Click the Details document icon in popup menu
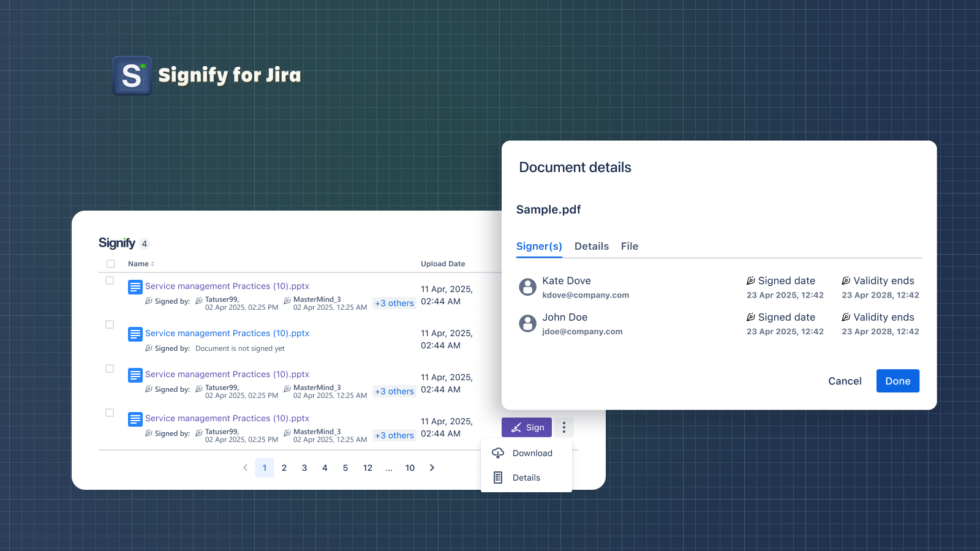980x551 pixels. tap(498, 478)
